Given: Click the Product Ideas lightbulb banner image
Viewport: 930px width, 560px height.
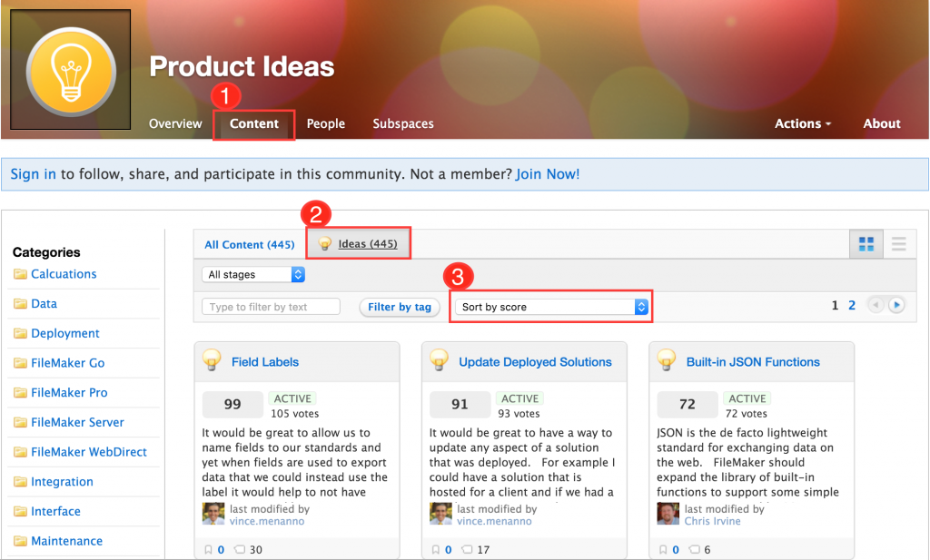Looking at the screenshot, I should click(x=70, y=70).
